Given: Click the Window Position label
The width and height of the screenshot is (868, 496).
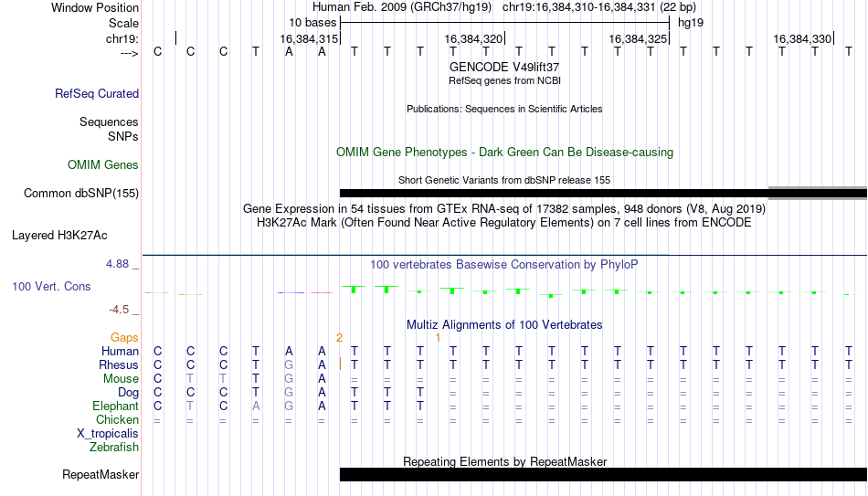Looking at the screenshot, I should 95,7.
